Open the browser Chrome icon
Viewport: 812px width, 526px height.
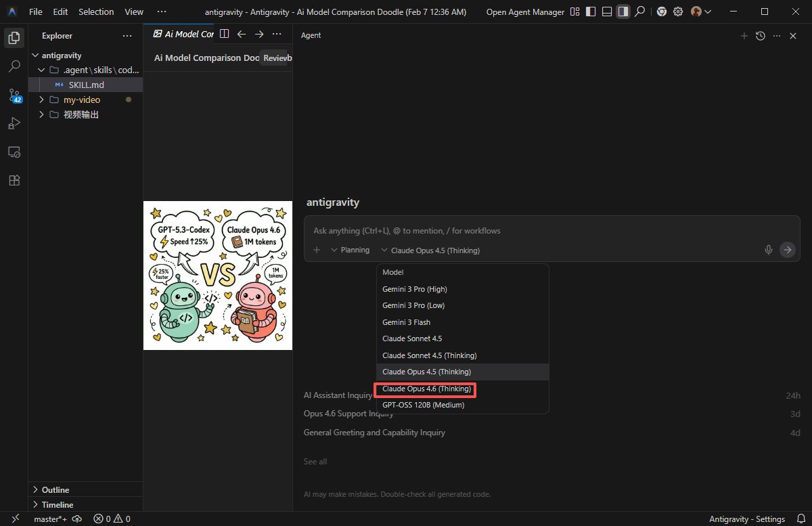pyautogui.click(x=662, y=12)
